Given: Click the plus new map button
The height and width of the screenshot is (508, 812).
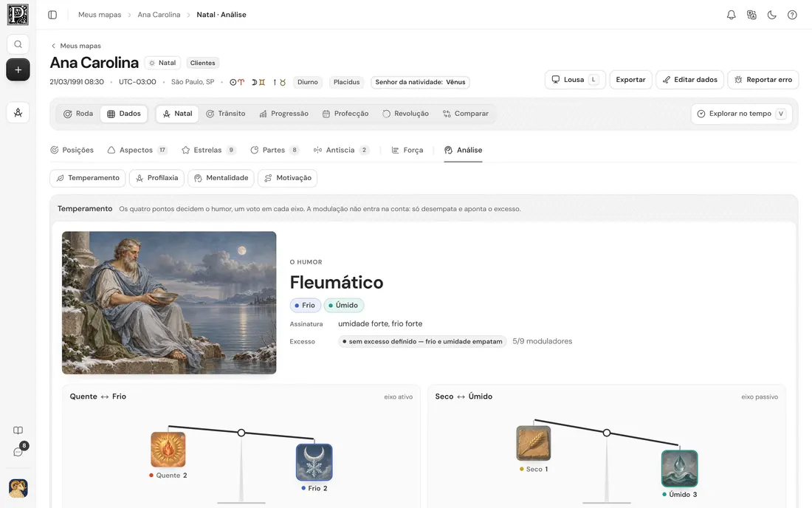Looking at the screenshot, I should click(18, 69).
